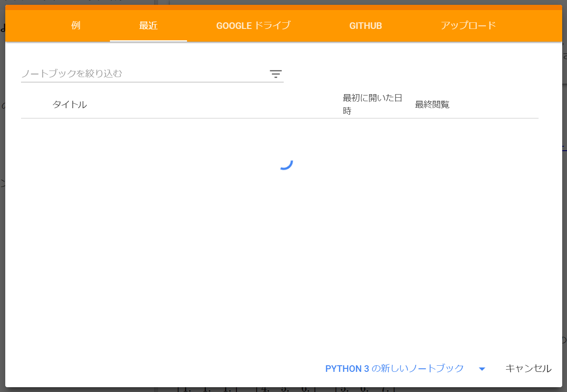Click the empty notebook list area under the spinner
This screenshot has height=392, width=567.
tap(280, 254)
